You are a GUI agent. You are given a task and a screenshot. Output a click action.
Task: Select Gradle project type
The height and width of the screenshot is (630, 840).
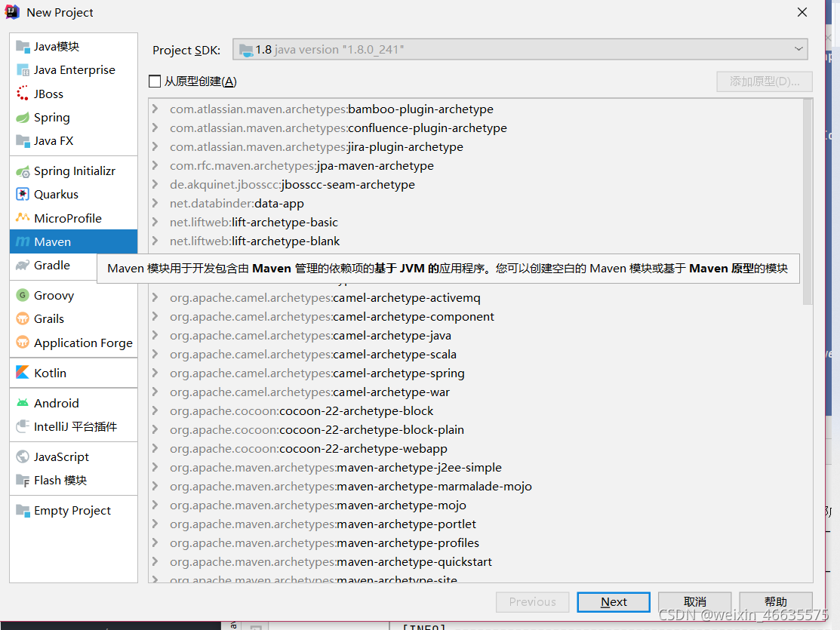tap(54, 265)
